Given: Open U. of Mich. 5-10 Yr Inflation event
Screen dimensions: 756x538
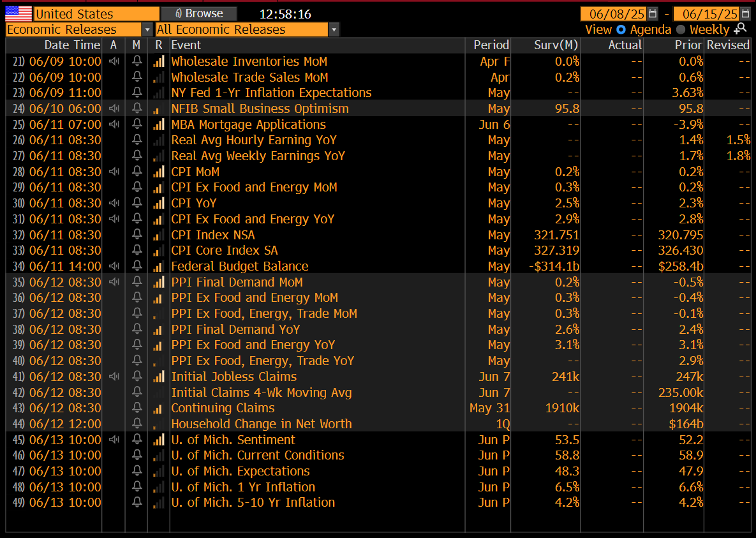Looking at the screenshot, I should click(x=253, y=503).
